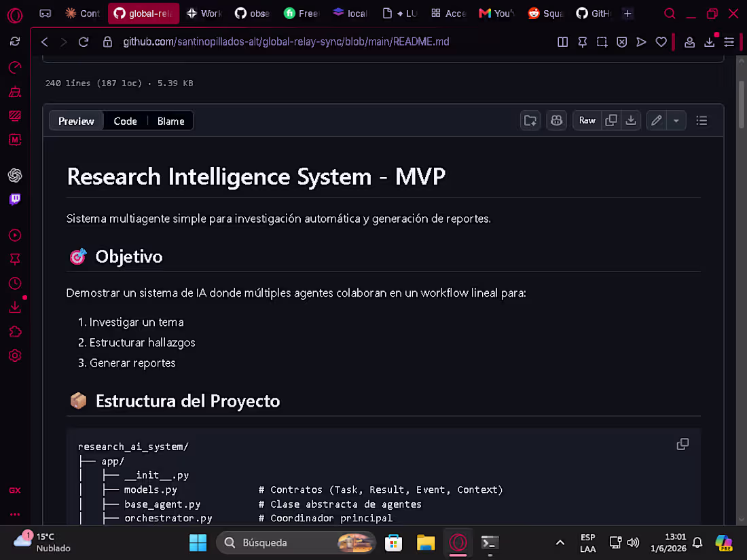
Task: Search open tabs magnifier icon
Action: [670, 14]
